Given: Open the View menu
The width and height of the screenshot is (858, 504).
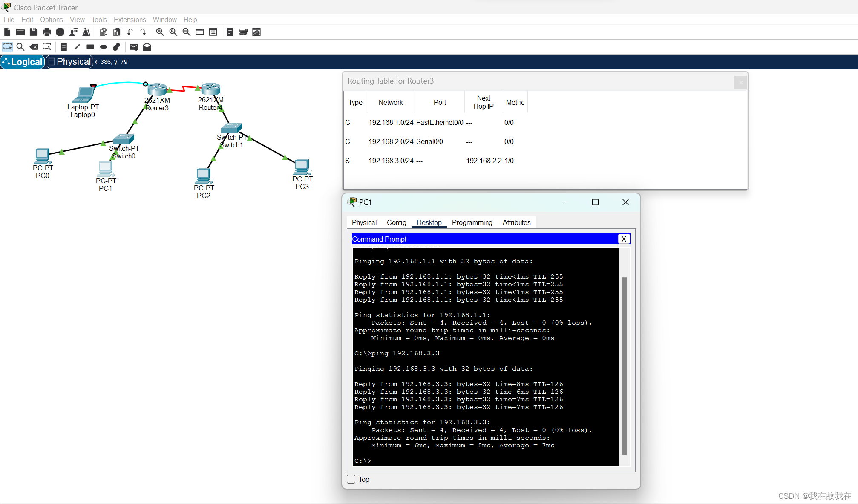Looking at the screenshot, I should pyautogui.click(x=77, y=20).
